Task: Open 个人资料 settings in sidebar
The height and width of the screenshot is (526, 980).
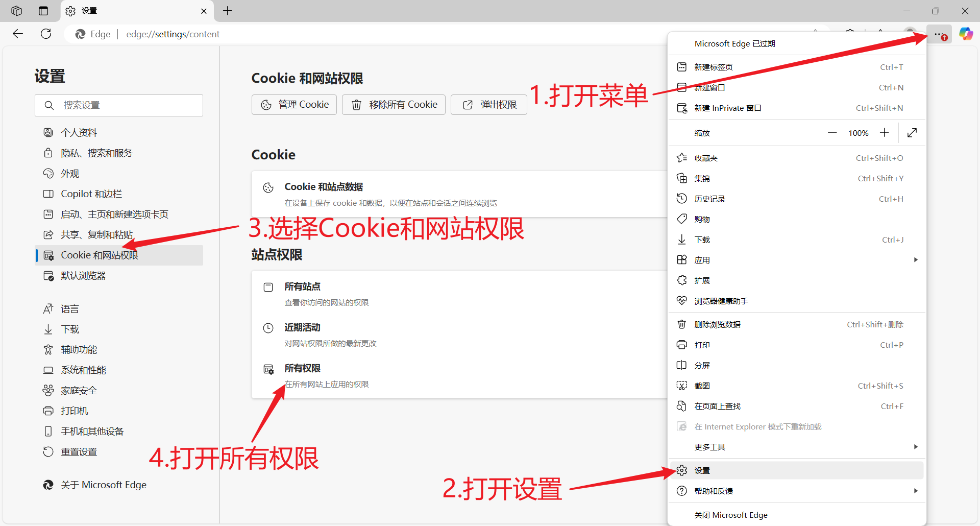Action: coord(78,132)
